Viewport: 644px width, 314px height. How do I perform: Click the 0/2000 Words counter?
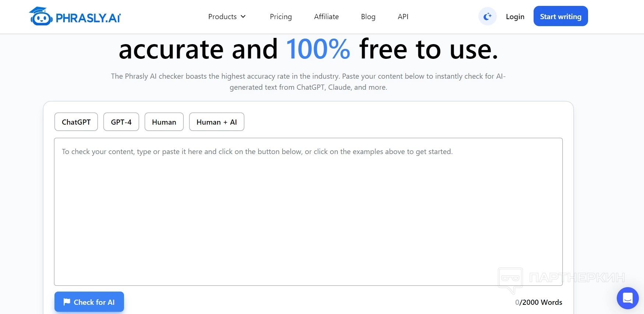[539, 302]
